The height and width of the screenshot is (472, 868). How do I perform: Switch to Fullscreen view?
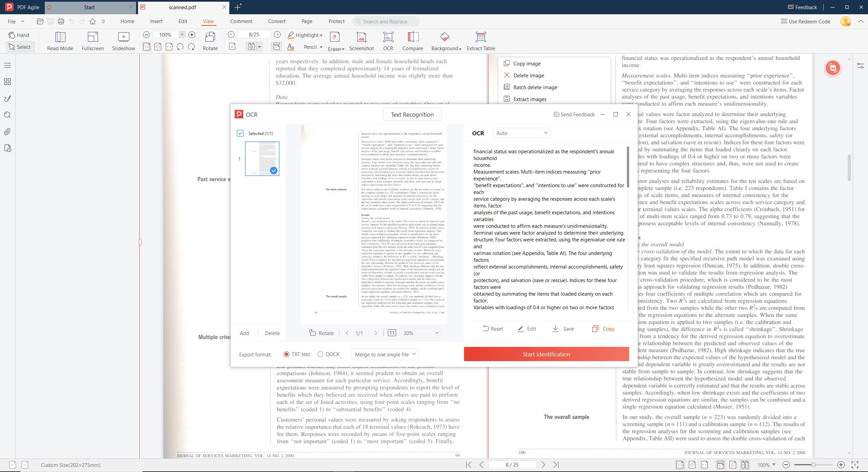93,41
